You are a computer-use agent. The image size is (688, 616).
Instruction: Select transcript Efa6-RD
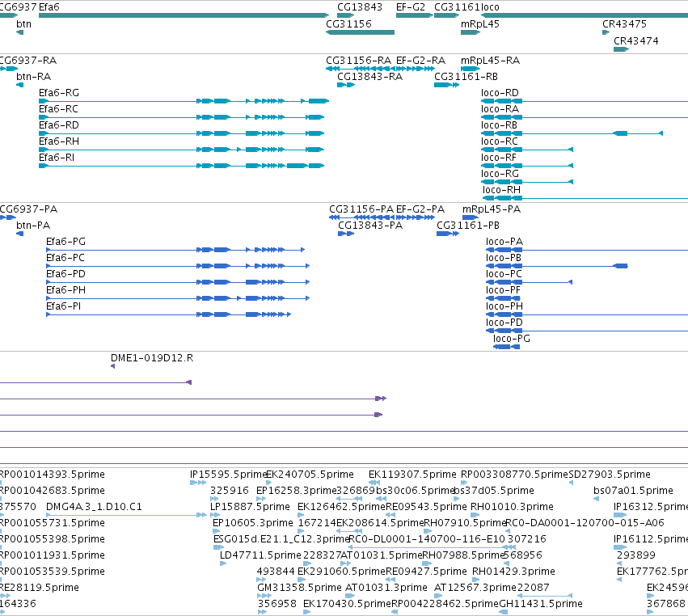pos(182,133)
